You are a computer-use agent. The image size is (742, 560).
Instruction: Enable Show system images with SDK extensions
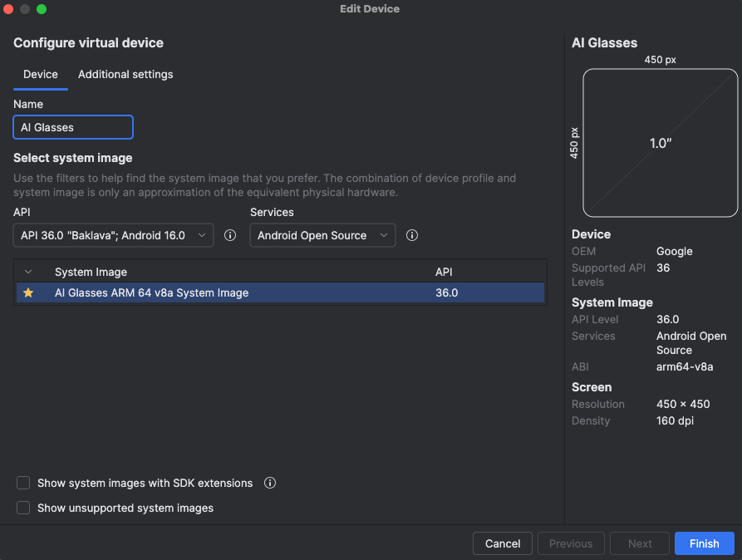(23, 483)
